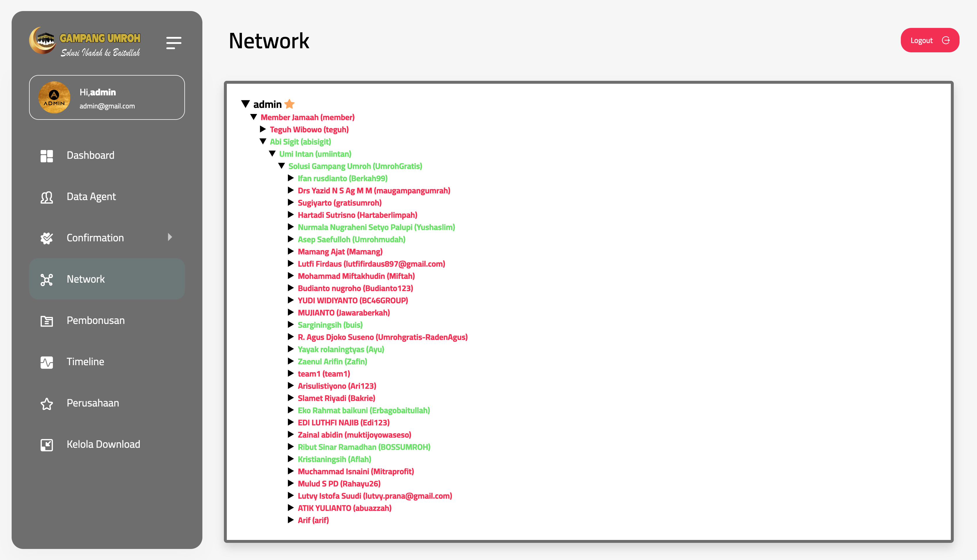
Task: Open the Perusahaan menu item
Action: point(107,403)
